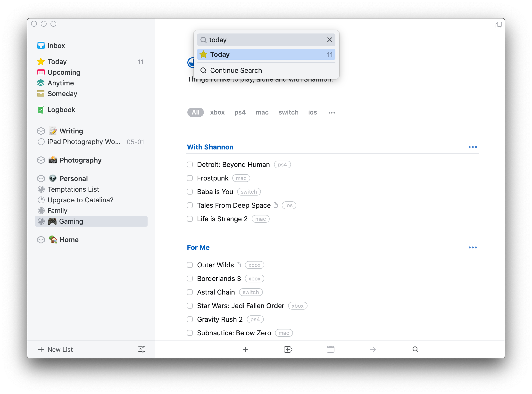Viewport: 532px width, 394px height.
Task: Click the notes icon on Outer Wilds
Action: [x=239, y=265]
